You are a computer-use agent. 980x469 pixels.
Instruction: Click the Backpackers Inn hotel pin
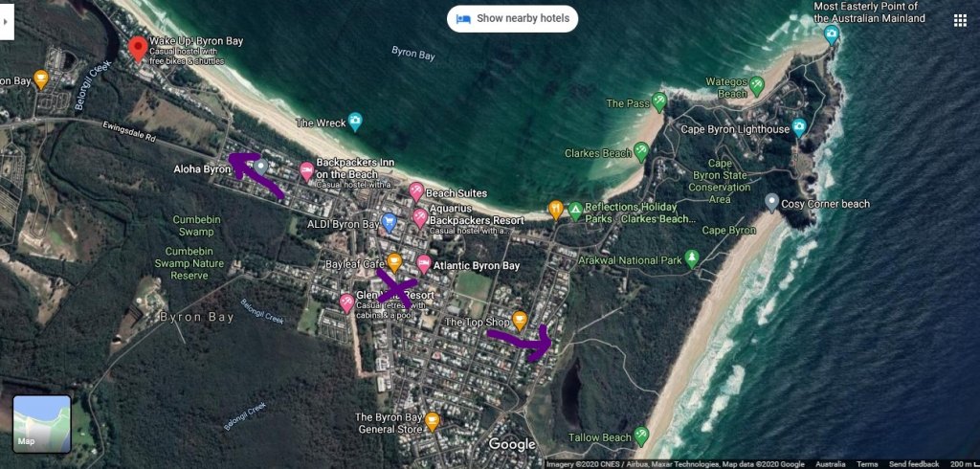point(307,171)
